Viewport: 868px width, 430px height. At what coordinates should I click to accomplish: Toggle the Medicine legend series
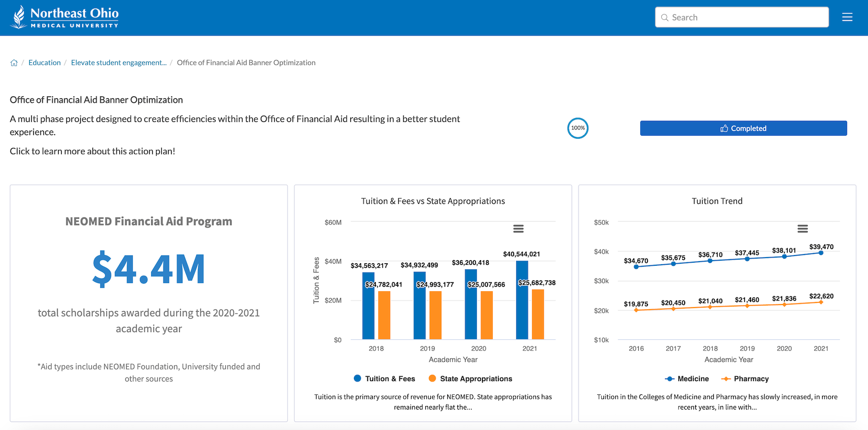687,378
